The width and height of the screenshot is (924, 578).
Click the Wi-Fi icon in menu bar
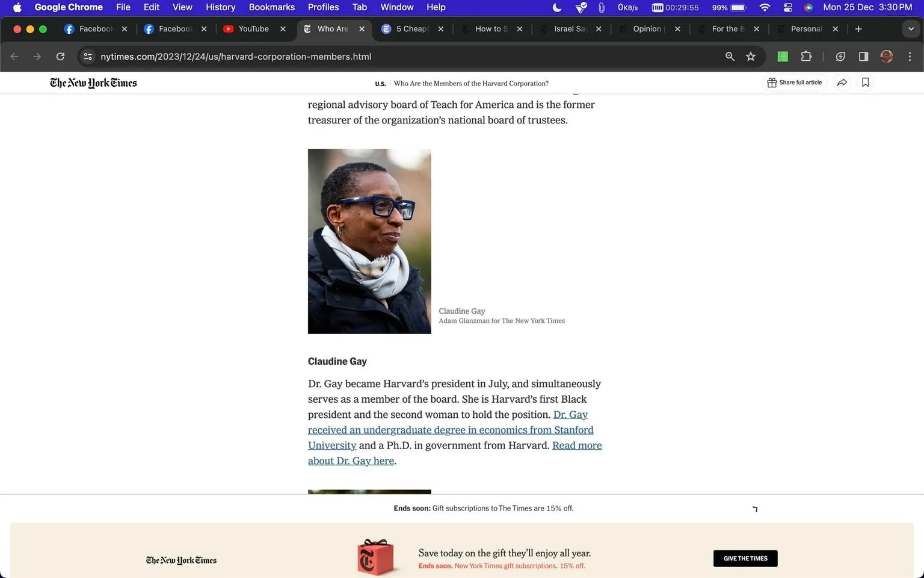(x=765, y=7)
